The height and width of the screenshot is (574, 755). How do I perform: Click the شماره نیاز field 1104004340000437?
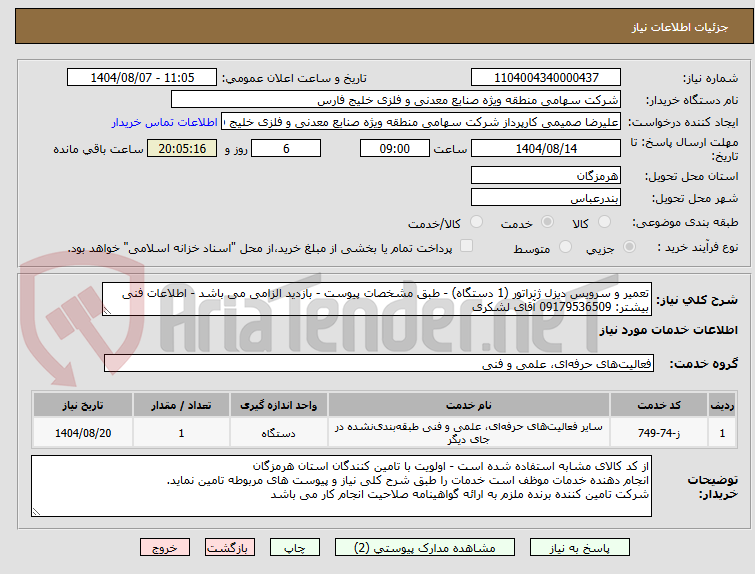(546, 78)
